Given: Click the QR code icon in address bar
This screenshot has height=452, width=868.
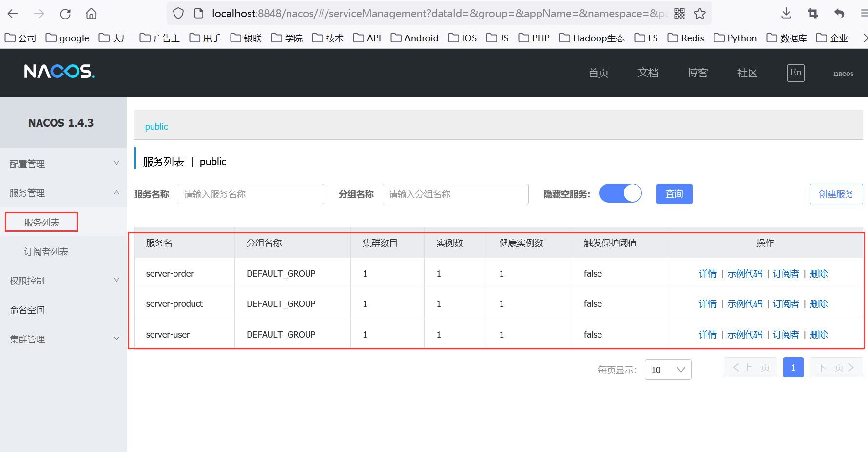Looking at the screenshot, I should (679, 14).
